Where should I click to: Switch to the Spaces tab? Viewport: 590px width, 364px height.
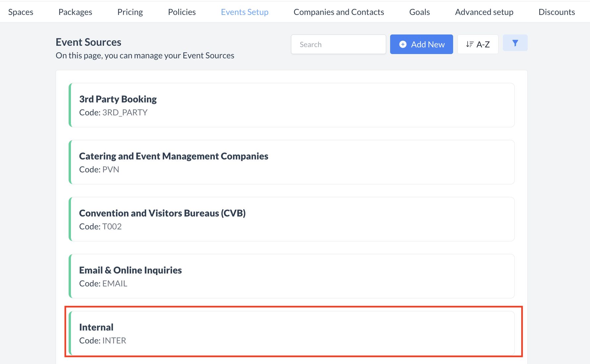21,12
